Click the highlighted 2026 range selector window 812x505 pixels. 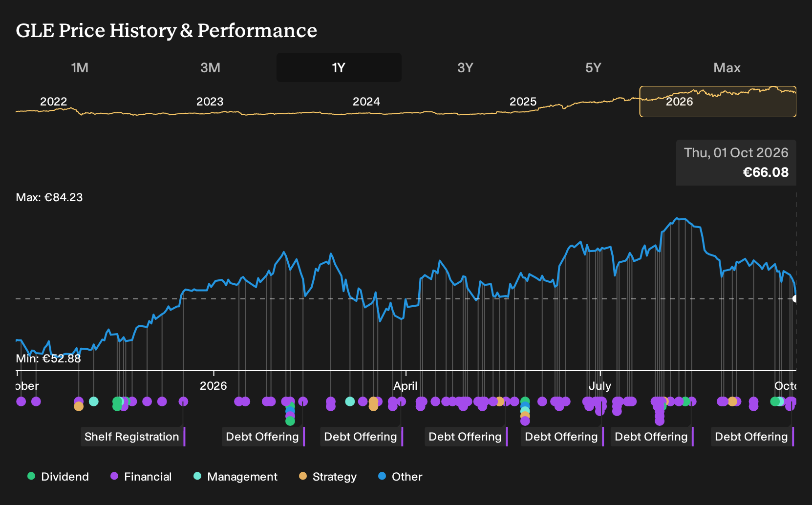(x=718, y=102)
